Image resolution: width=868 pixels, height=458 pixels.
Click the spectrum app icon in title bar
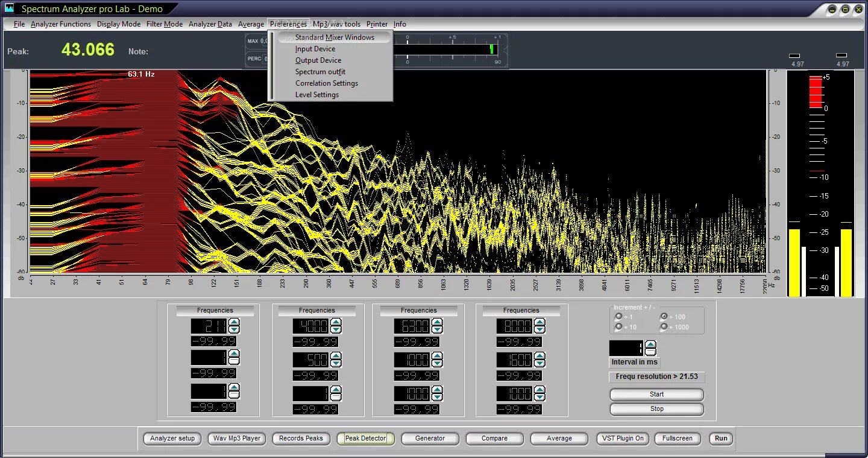(x=9, y=8)
